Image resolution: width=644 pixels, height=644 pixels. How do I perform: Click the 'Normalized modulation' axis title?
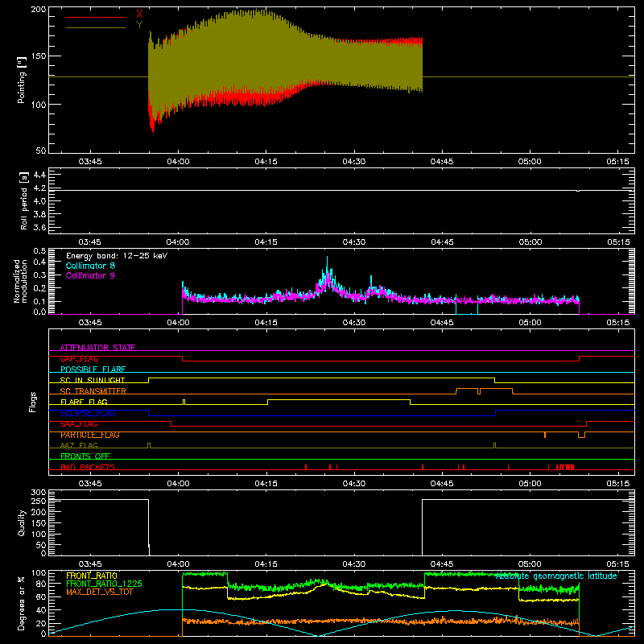(x=21, y=281)
